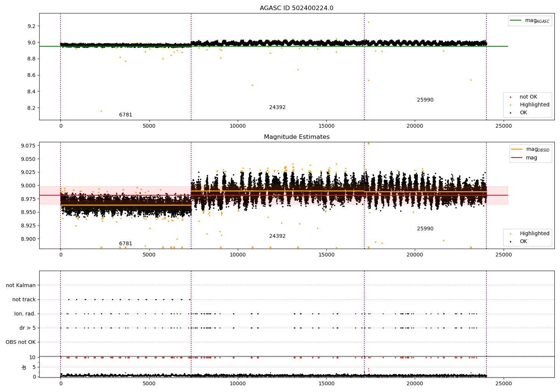The image size is (560, 392).
Task: Click the '8.900' y-axis tick label
Action: 28,239
